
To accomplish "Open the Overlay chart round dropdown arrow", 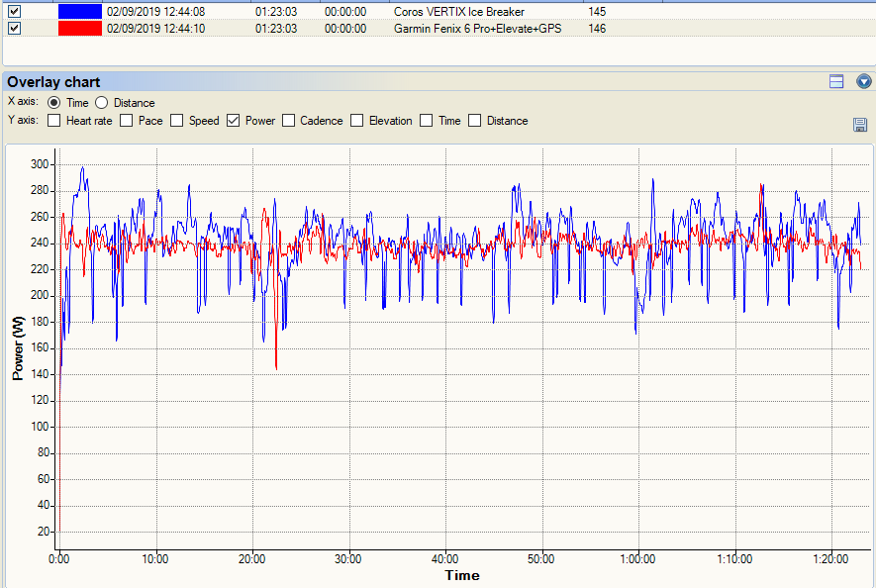I will pos(864,81).
